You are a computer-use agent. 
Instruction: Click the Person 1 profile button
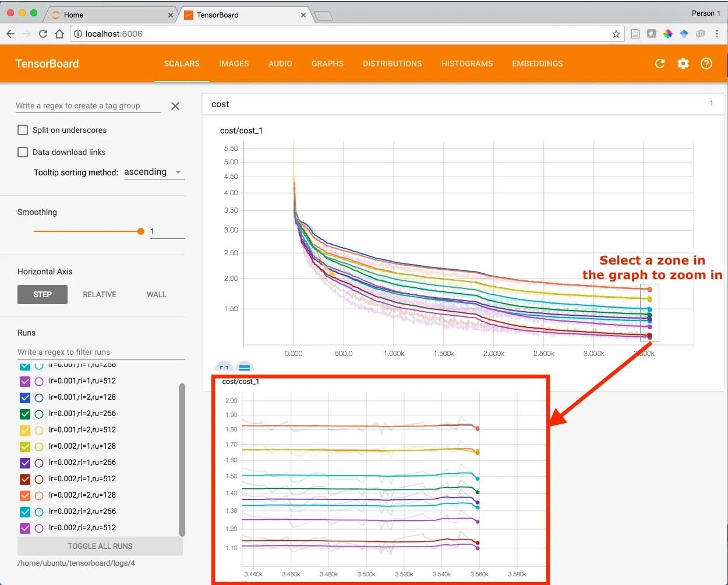coord(706,13)
